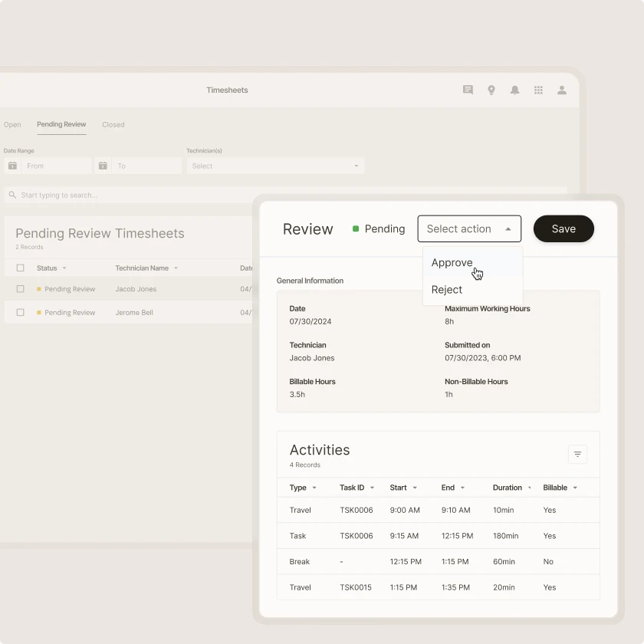The height and width of the screenshot is (644, 644).
Task: Click the search magnifier icon
Action: 13,195
